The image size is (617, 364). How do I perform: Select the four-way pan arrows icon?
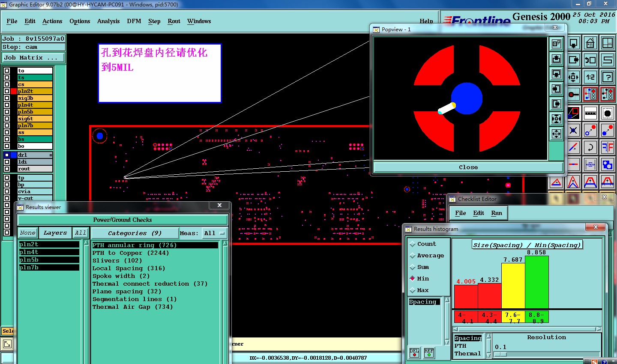pyautogui.click(x=573, y=77)
